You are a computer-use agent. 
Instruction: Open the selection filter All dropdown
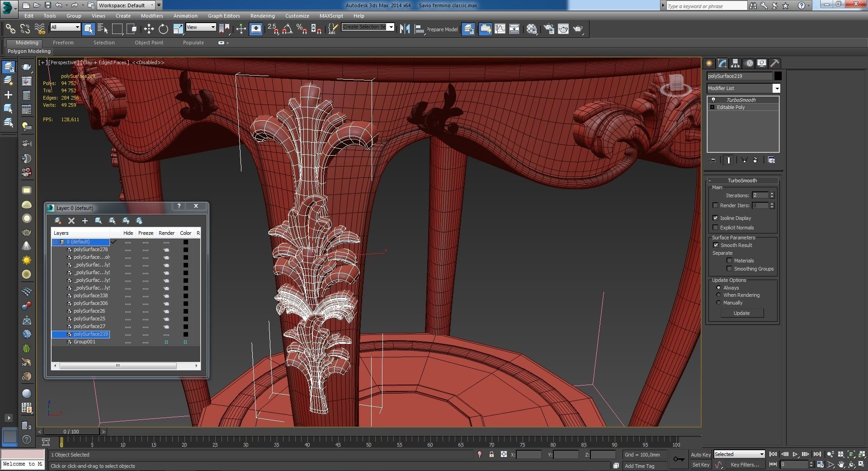pos(65,27)
